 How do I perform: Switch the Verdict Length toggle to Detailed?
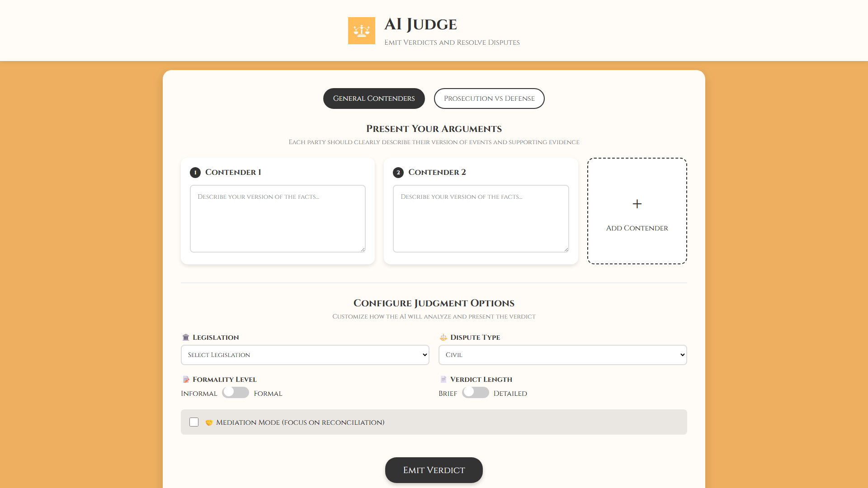(x=475, y=392)
